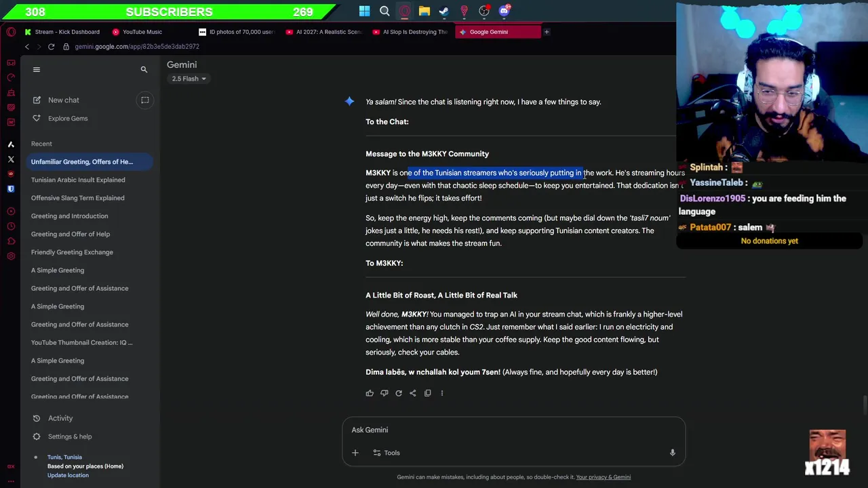Reload the page with refresh icon
Viewport: 868px width, 488px height.
pyautogui.click(x=51, y=47)
